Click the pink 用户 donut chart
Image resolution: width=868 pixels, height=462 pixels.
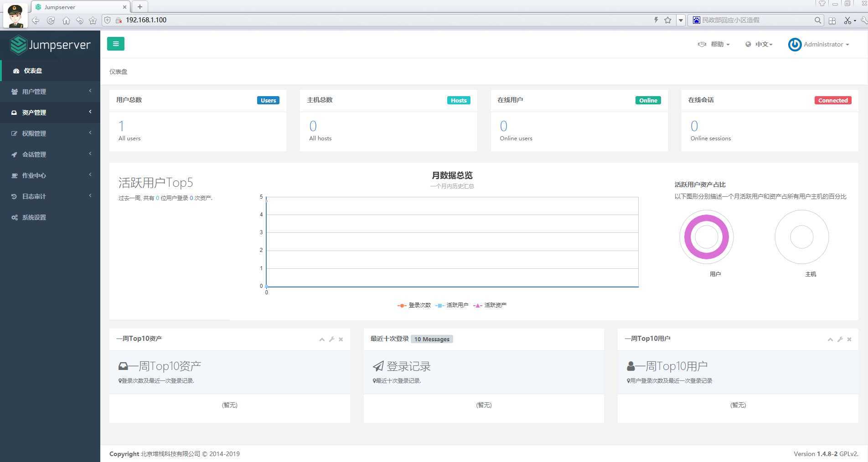tap(706, 237)
